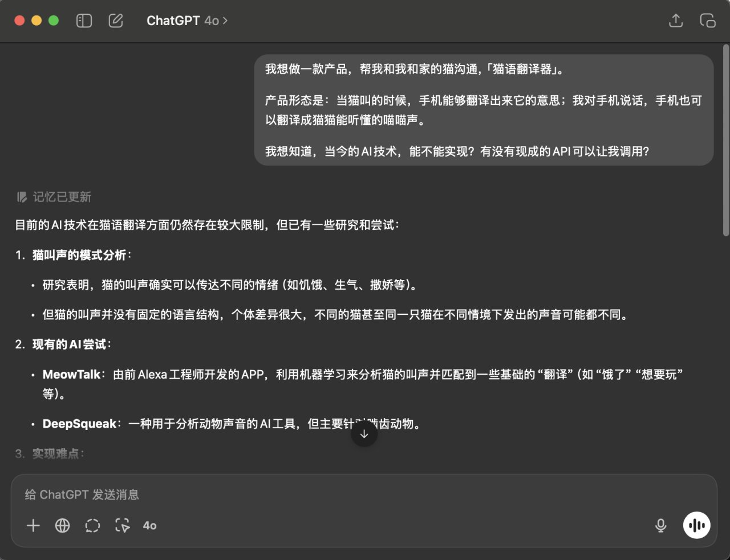
Task: Open the plus attachment menu
Action: coord(34,525)
